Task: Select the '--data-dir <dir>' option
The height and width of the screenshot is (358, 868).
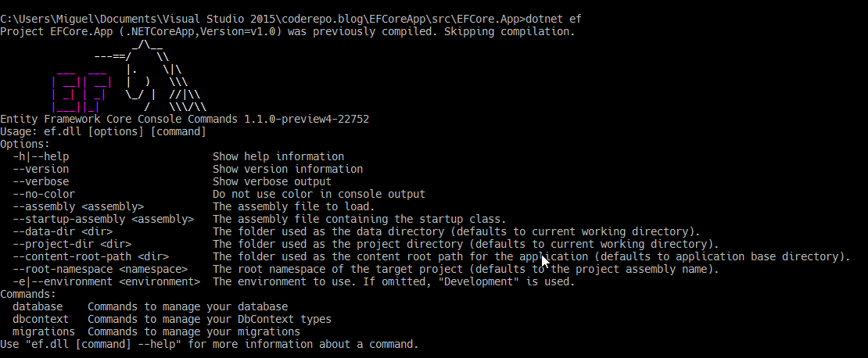Action: click(63, 231)
